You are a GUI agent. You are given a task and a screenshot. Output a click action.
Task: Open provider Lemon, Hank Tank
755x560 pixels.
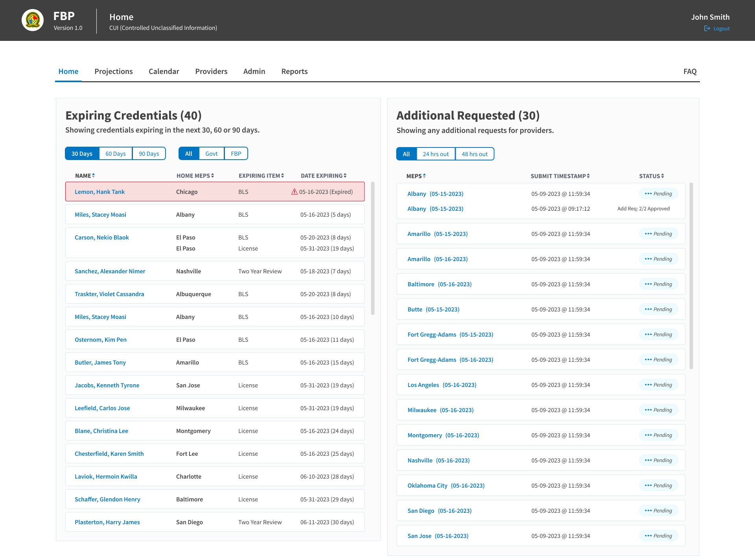point(99,192)
